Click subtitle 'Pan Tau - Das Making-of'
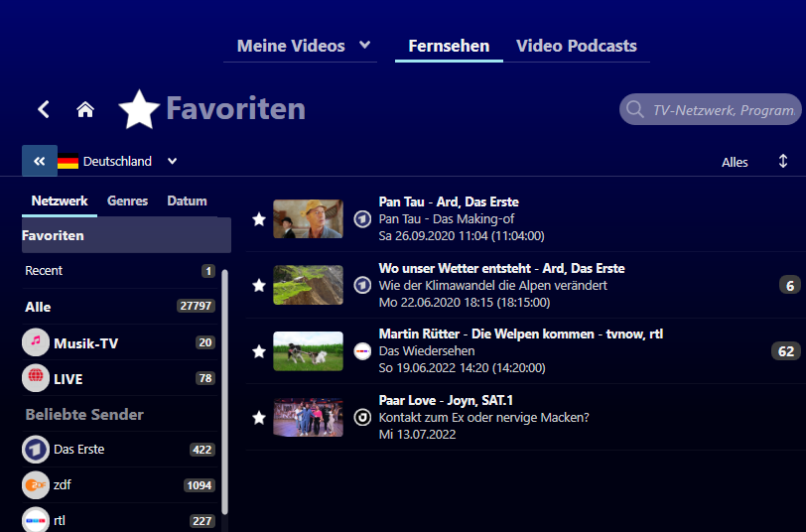The width and height of the screenshot is (806, 532). [x=447, y=219]
